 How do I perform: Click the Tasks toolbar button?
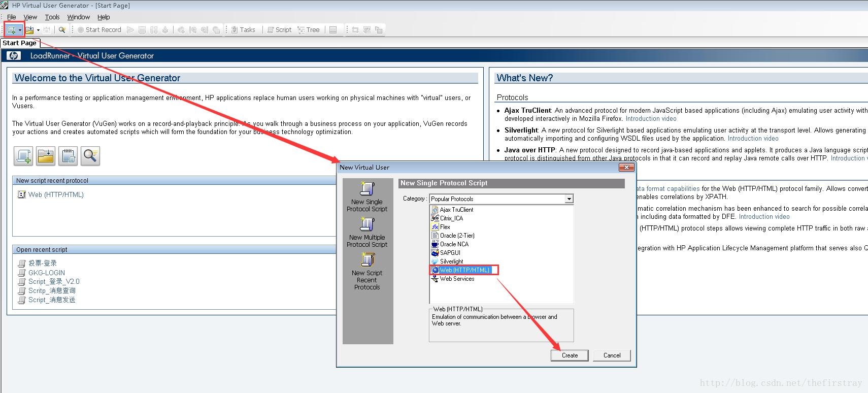coord(243,30)
